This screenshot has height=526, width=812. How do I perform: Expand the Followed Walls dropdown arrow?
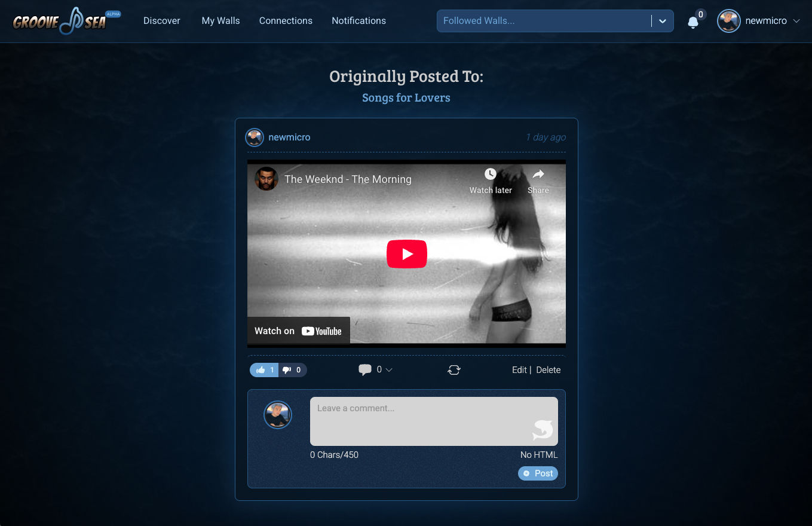662,21
